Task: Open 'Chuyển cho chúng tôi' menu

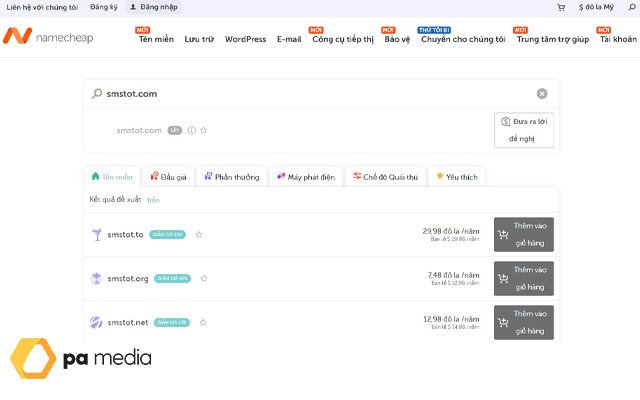Action: [463, 39]
